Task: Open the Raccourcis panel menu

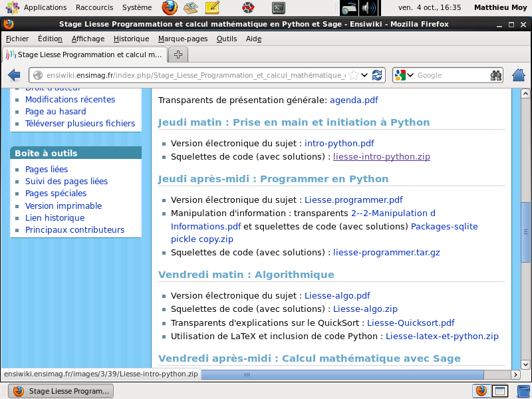Action: [94, 7]
